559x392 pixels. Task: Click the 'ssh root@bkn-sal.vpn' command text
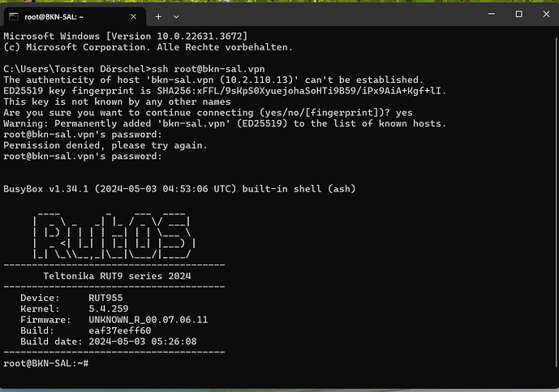tap(209, 69)
